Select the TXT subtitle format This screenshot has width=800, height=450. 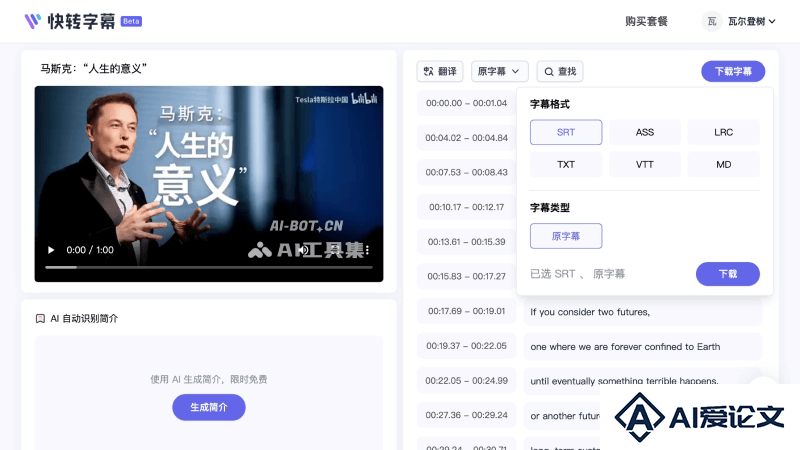[566, 164]
